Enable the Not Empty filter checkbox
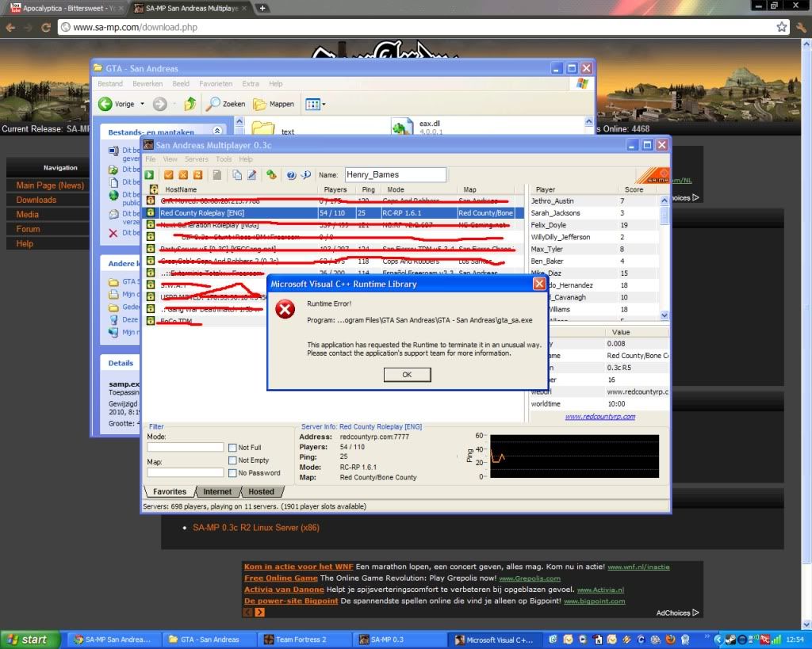The width and height of the screenshot is (812, 649). (x=232, y=460)
